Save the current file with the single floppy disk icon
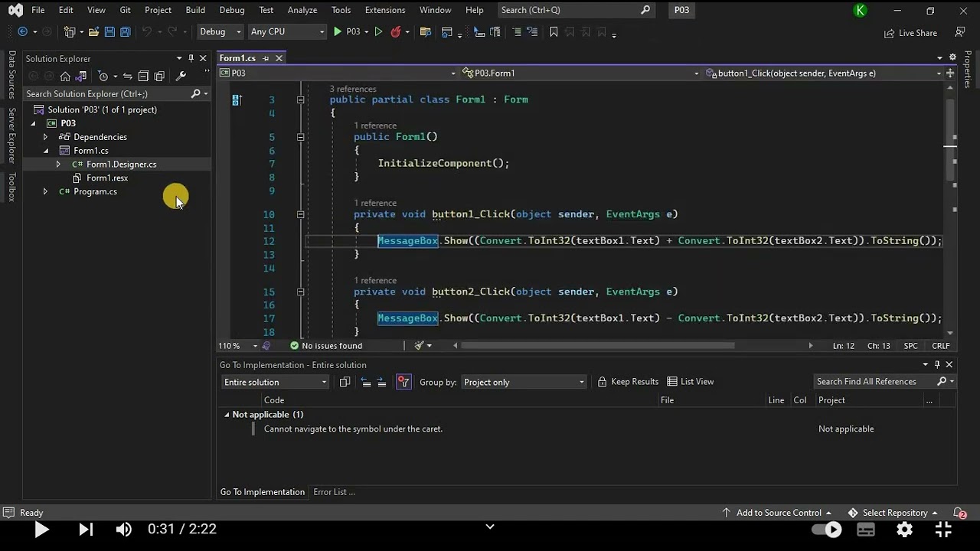This screenshot has height=551, width=980. coord(109,32)
